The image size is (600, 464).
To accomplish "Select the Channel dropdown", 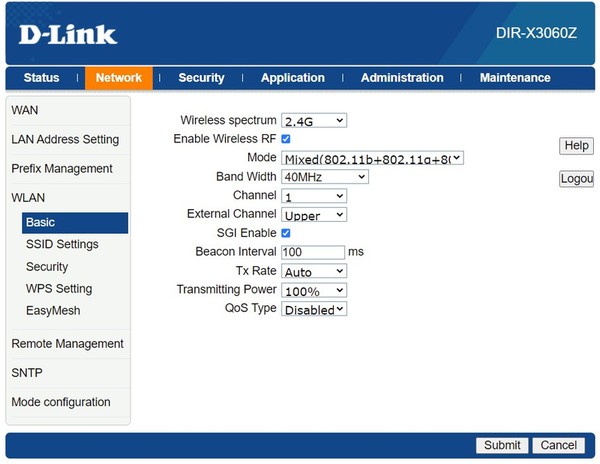I will coord(314,196).
